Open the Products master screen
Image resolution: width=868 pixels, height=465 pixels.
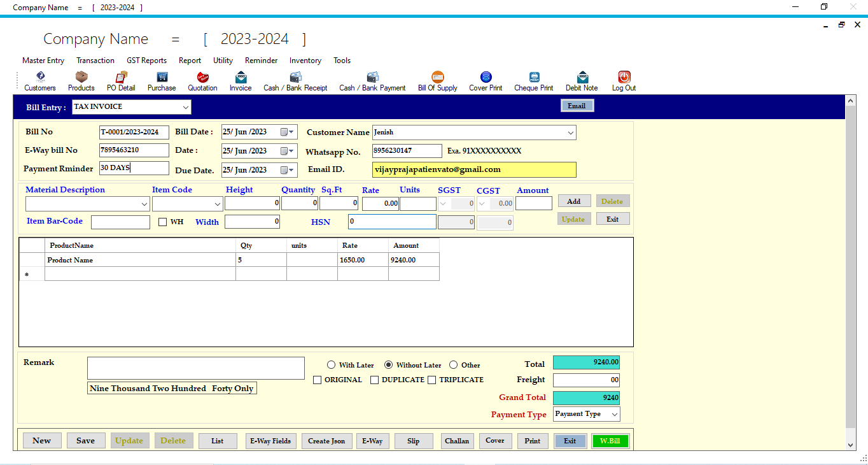click(81, 81)
